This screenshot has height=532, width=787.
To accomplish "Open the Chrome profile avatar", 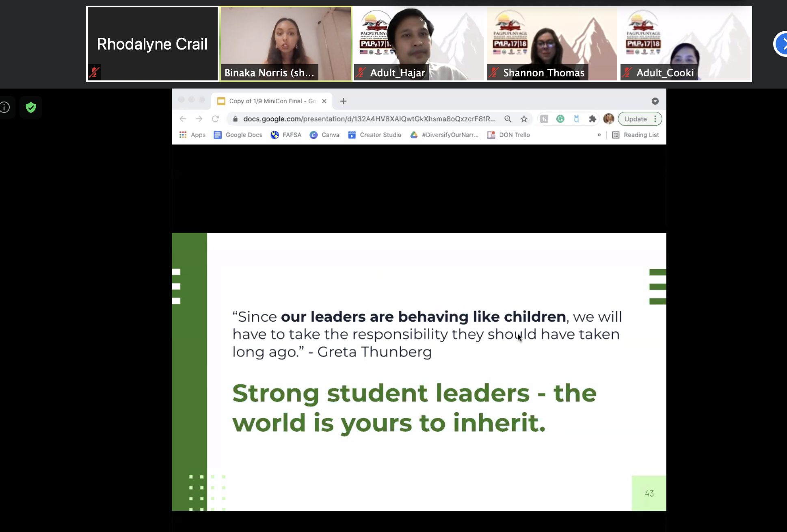I will click(608, 119).
